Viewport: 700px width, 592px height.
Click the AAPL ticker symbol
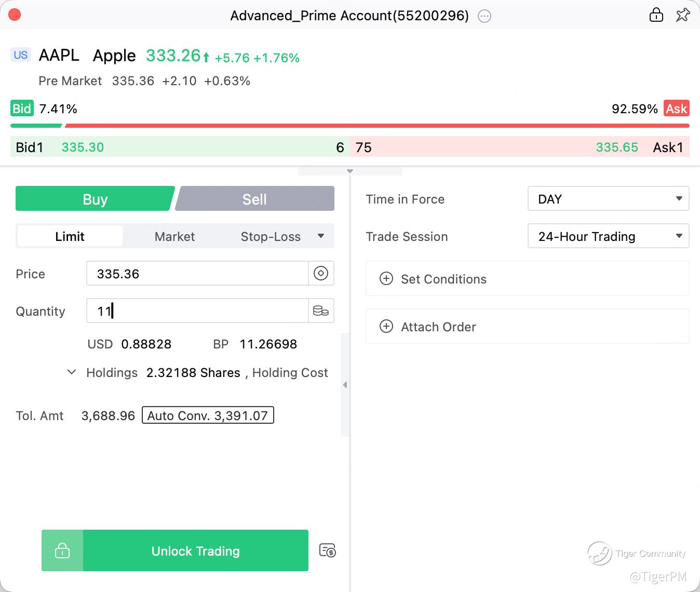point(59,55)
